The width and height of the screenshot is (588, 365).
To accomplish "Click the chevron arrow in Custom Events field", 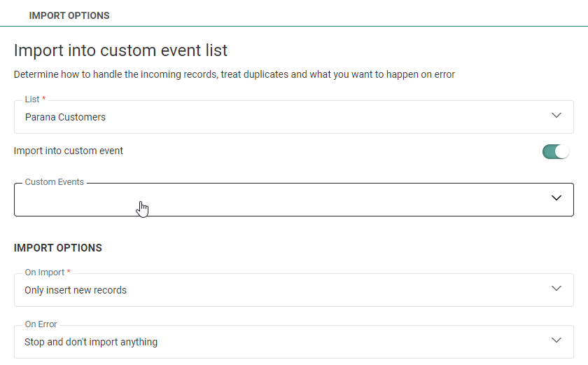I will (x=556, y=198).
